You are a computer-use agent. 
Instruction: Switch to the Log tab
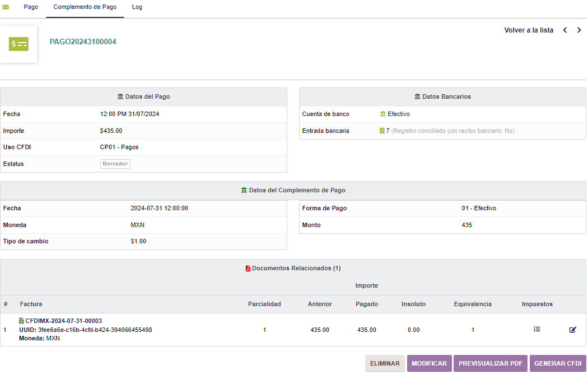137,7
